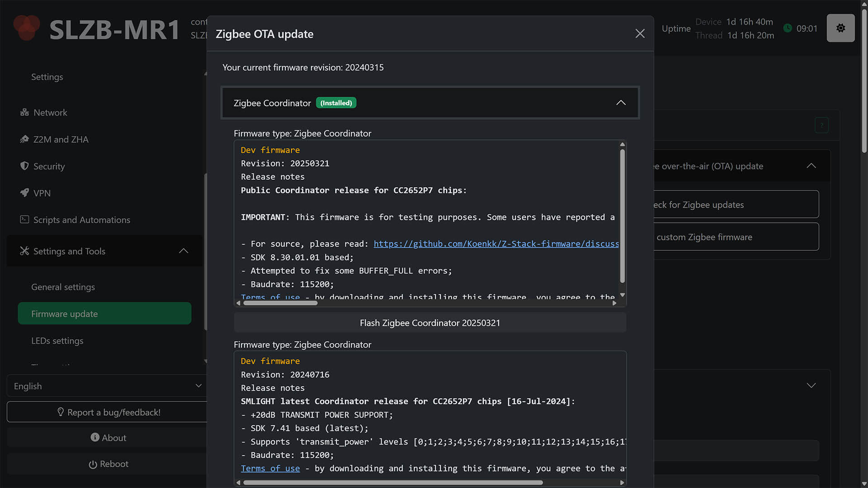Select General settings submenu item
This screenshot has width=868, height=488.
point(63,287)
